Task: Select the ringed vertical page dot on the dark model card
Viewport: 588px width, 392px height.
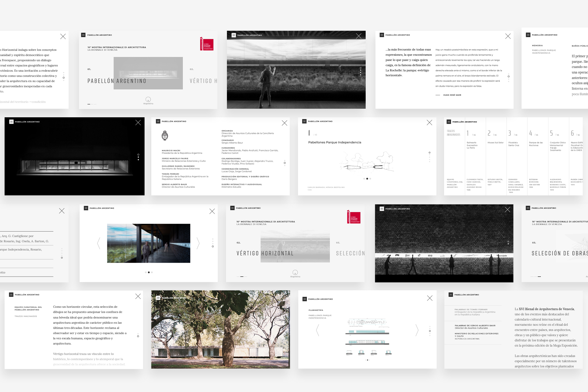Action: tap(138, 155)
